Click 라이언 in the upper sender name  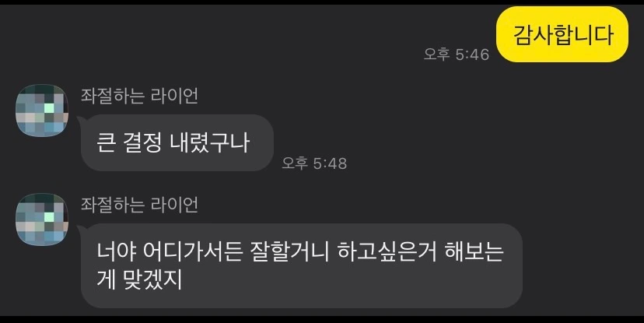(x=174, y=96)
